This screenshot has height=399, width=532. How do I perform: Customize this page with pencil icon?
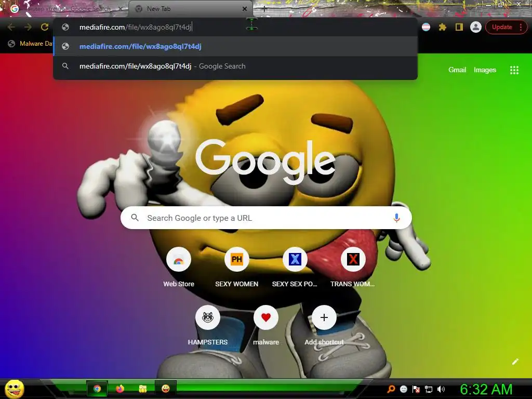515,362
